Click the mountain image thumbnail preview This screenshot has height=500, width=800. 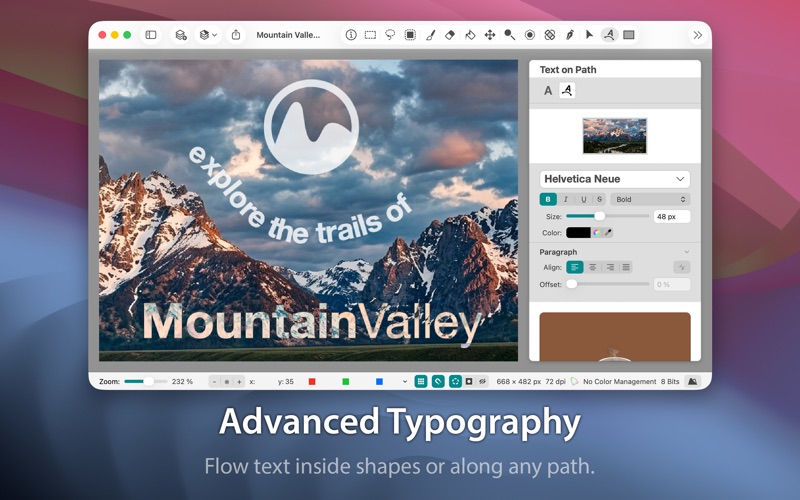pyautogui.click(x=615, y=136)
